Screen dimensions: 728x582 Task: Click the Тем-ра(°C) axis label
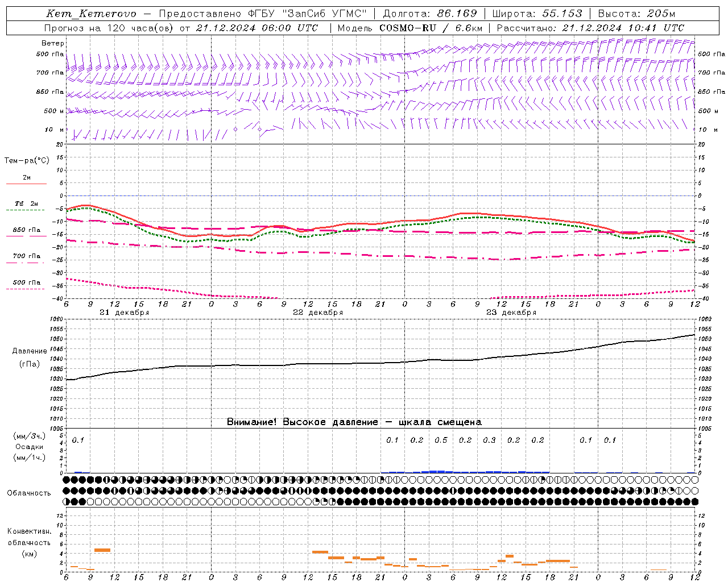click(x=27, y=161)
